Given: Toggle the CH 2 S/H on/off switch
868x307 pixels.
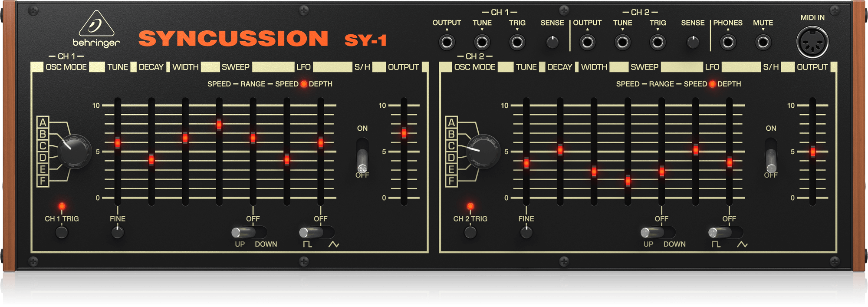Looking at the screenshot, I should pos(771,157).
